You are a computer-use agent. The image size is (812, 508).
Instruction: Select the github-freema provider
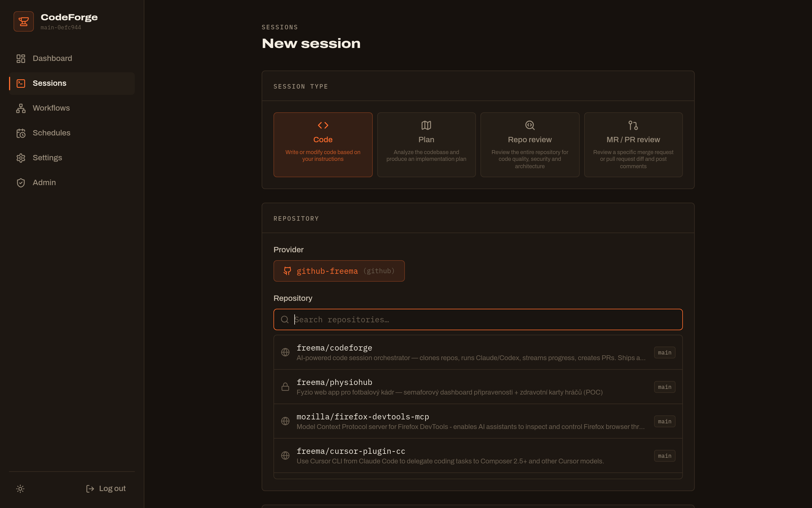pos(339,271)
